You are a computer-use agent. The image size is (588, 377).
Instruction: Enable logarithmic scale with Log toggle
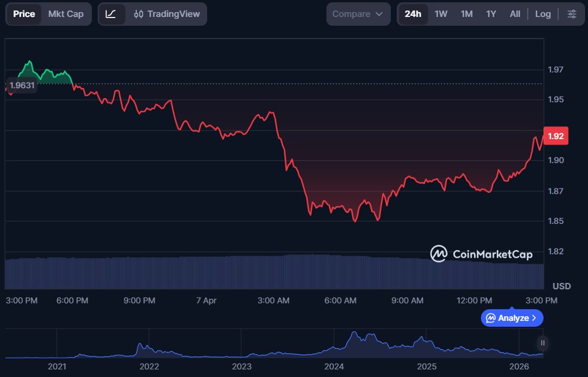pyautogui.click(x=542, y=13)
